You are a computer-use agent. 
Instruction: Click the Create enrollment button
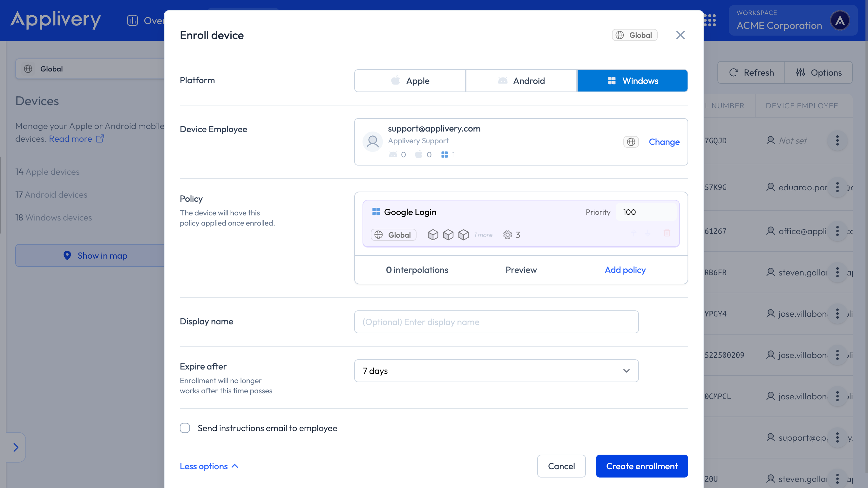[x=641, y=466]
